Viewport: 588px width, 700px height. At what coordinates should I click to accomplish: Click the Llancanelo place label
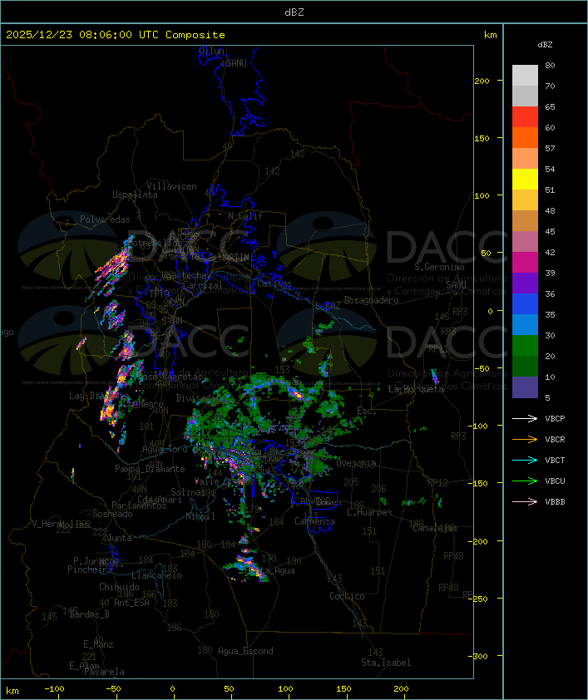(156, 575)
